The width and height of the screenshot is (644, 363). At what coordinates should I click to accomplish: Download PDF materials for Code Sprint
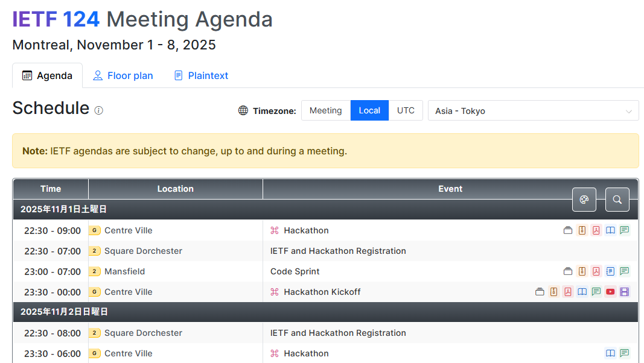point(596,271)
